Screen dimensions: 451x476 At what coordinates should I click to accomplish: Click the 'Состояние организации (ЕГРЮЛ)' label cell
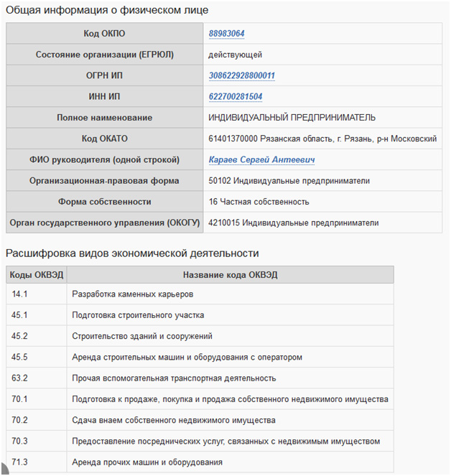click(x=105, y=55)
